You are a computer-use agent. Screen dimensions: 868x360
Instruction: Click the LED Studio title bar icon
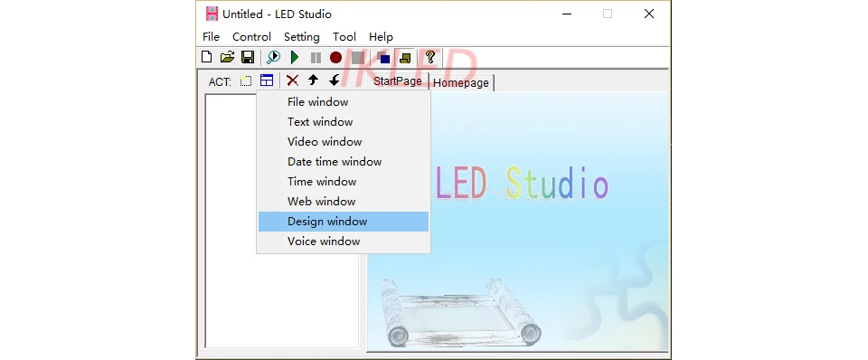(212, 14)
